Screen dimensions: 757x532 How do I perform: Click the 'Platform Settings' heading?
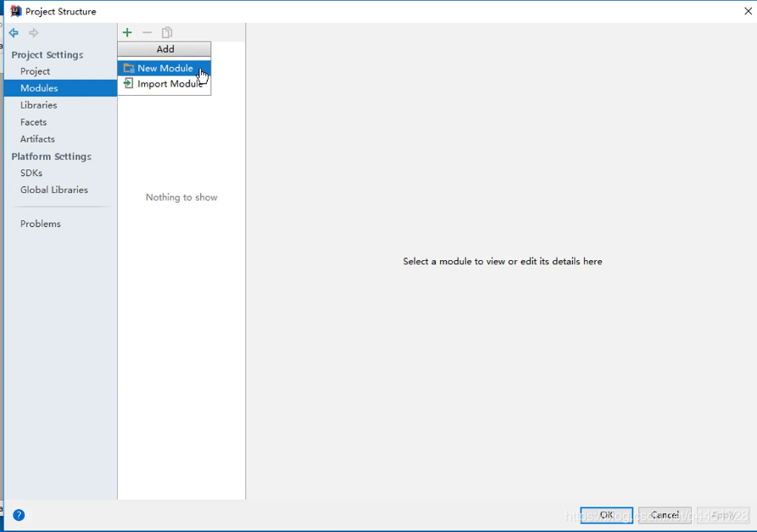coord(51,157)
